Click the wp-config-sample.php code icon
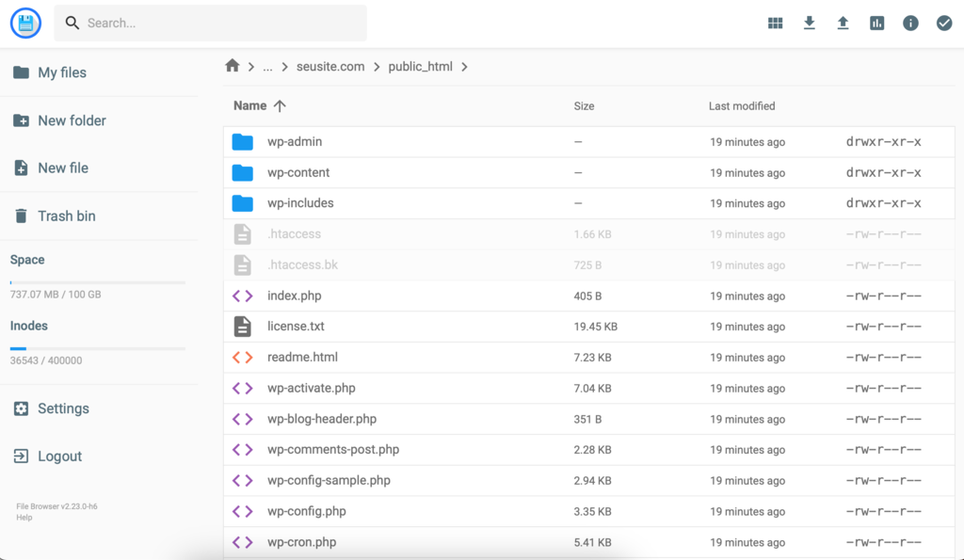This screenshot has width=964, height=560. [x=242, y=480]
